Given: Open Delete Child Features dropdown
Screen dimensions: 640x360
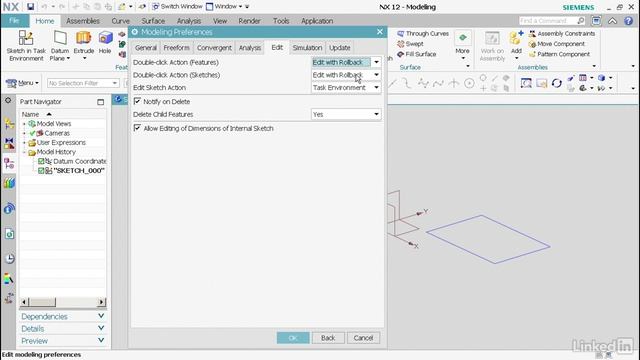Looking at the screenshot, I should coord(346,114).
